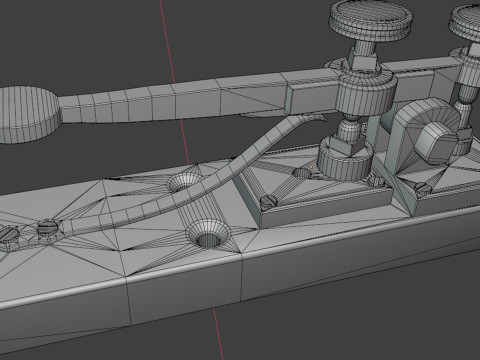Screen dimensions: 480x360
Task: Select the slotted screw on raised plate front corner
Action: click(x=268, y=201)
